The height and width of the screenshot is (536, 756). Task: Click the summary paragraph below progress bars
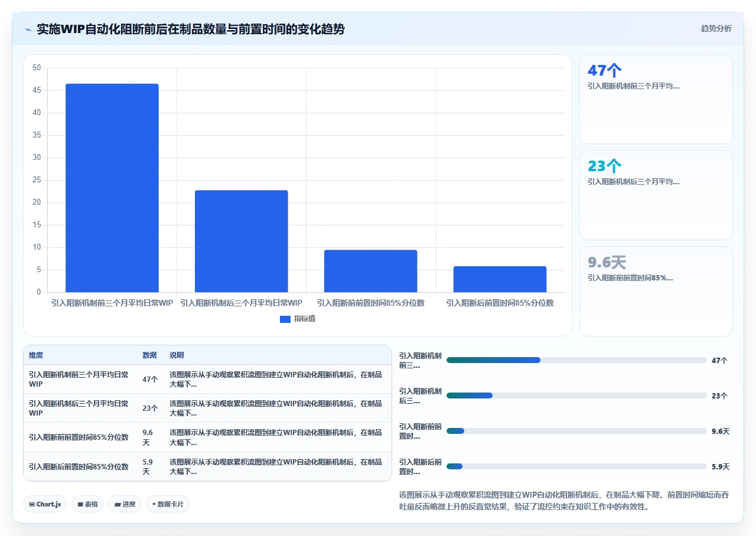pos(564,501)
